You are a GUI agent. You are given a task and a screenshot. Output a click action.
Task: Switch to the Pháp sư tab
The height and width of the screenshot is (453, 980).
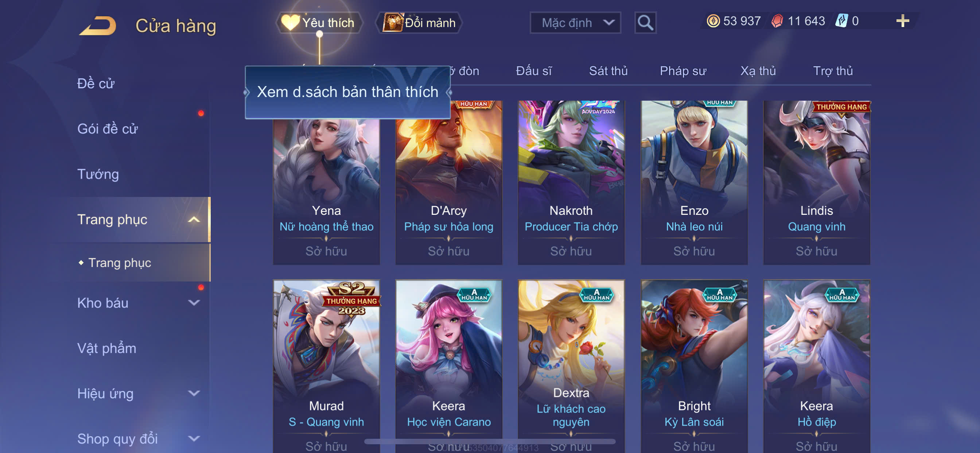pyautogui.click(x=683, y=71)
